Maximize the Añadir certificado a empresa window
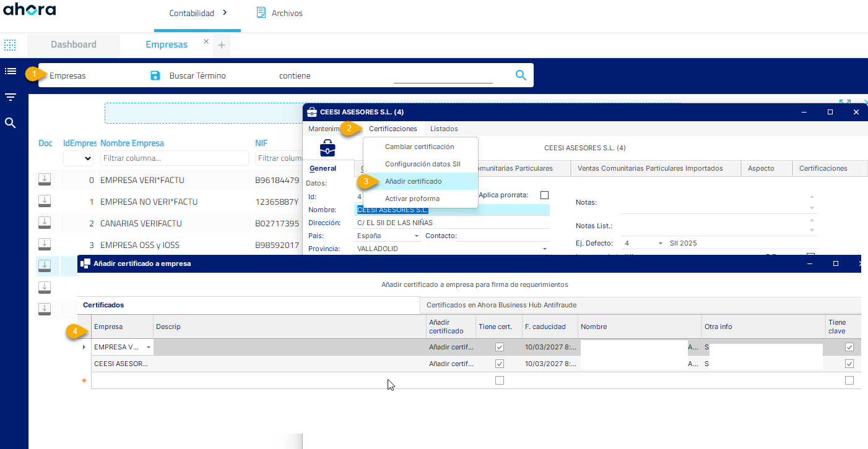This screenshot has width=868, height=449. 835,263
